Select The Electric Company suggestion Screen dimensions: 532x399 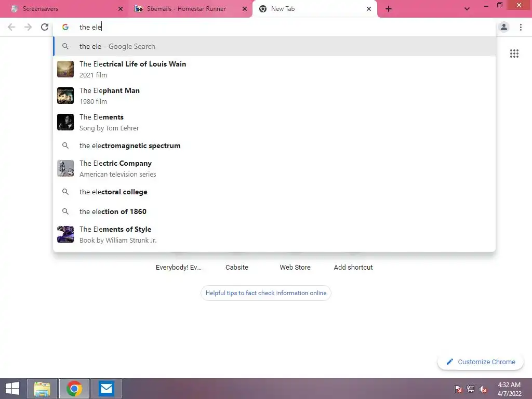pyautogui.click(x=274, y=168)
